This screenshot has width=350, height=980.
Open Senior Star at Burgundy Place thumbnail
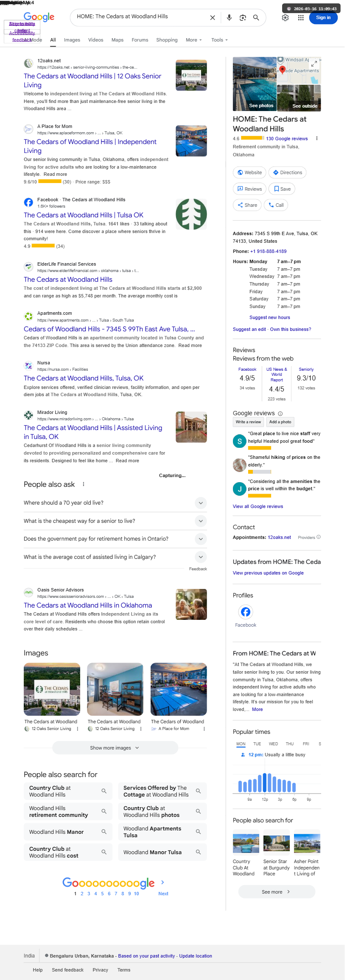(x=277, y=844)
